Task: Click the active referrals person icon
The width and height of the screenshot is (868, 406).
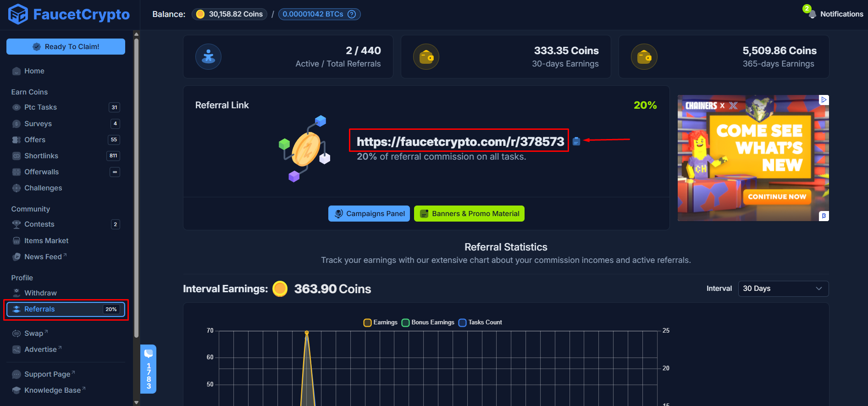Action: [x=209, y=57]
